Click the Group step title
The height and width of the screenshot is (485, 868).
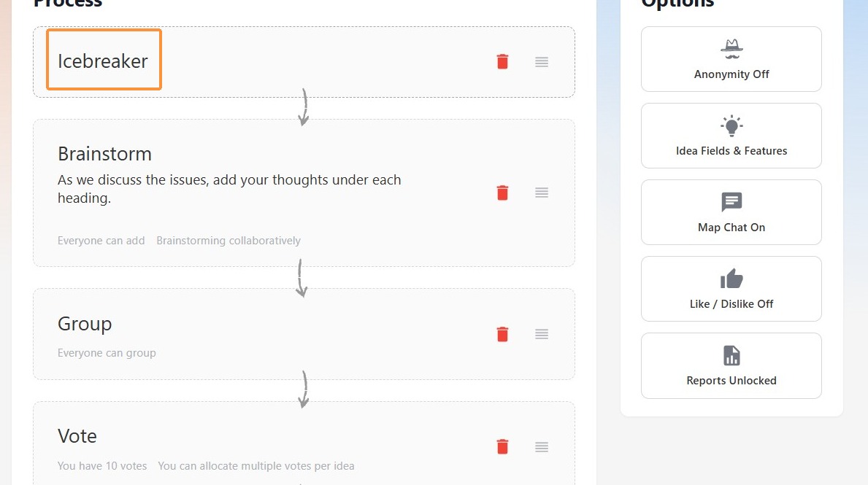coord(85,324)
